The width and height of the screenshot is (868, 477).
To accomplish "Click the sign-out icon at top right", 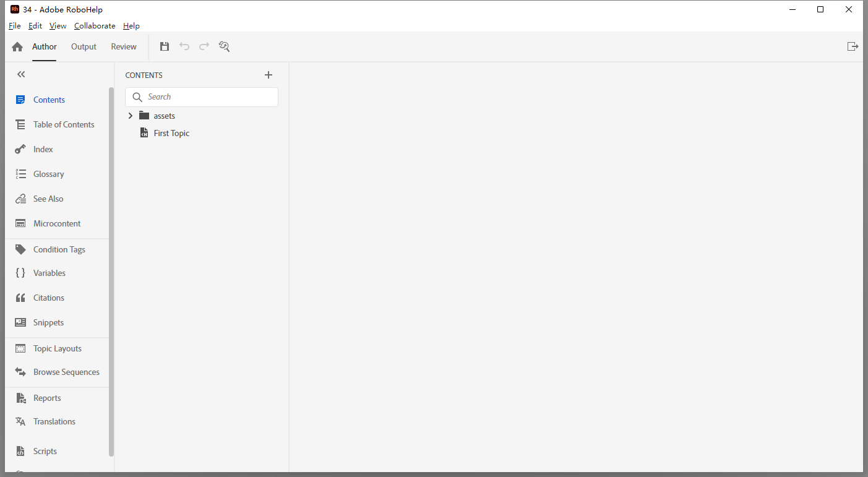I will [x=853, y=46].
